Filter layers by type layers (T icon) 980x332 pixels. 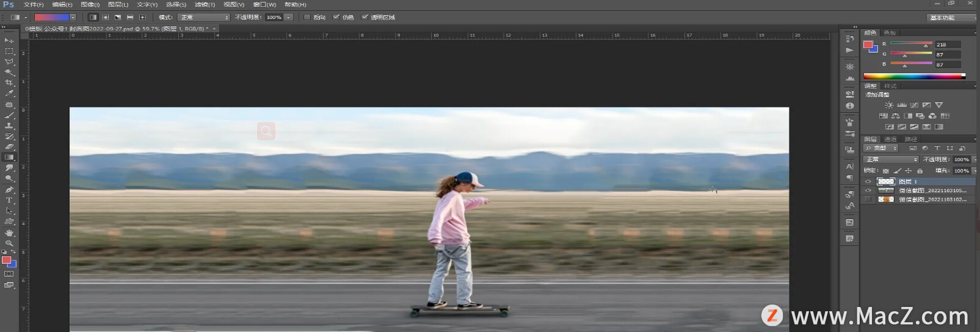[937, 148]
